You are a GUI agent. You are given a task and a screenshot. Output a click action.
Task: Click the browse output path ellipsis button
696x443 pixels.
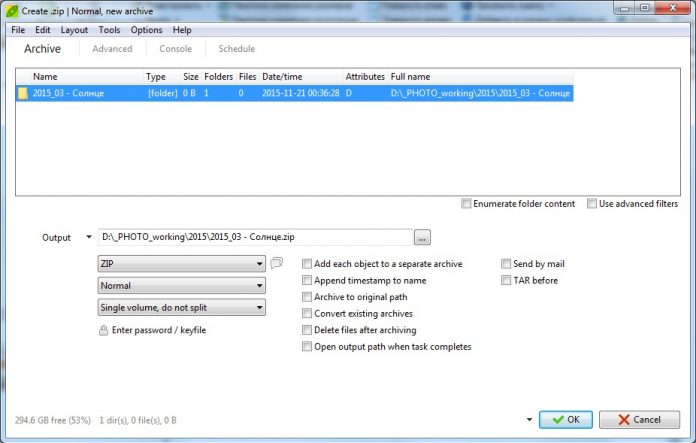click(423, 238)
